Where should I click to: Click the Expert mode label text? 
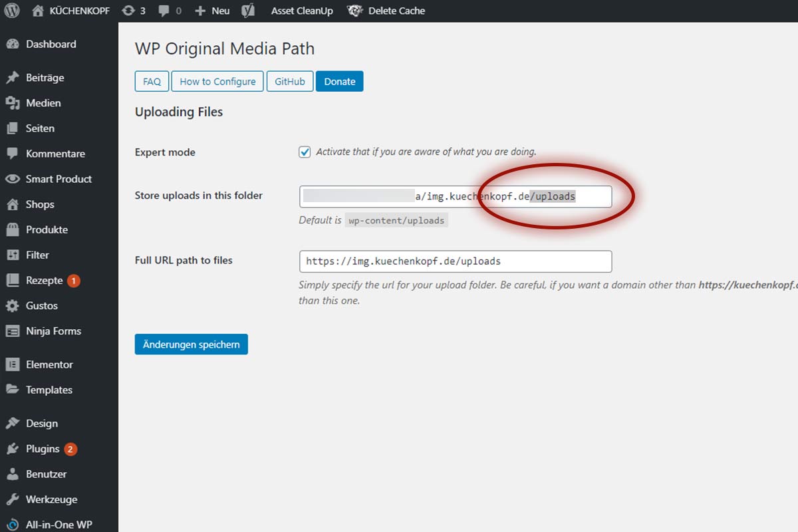pyautogui.click(x=165, y=152)
